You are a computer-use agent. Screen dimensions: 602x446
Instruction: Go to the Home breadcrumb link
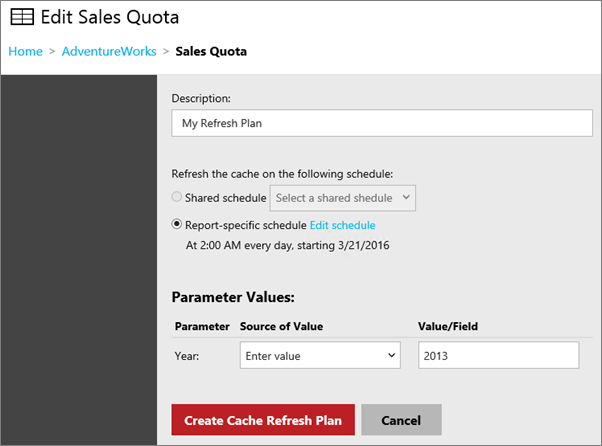[25, 51]
